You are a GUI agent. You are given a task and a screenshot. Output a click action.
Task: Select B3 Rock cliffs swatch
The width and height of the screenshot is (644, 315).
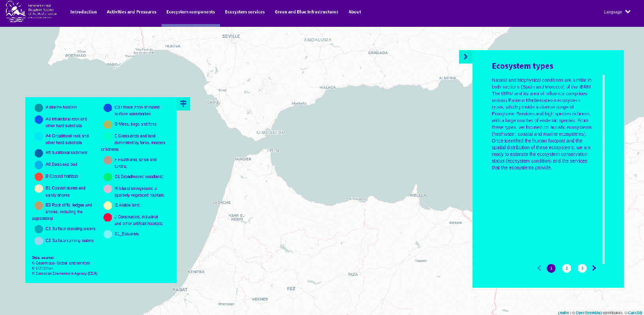[x=39, y=205]
